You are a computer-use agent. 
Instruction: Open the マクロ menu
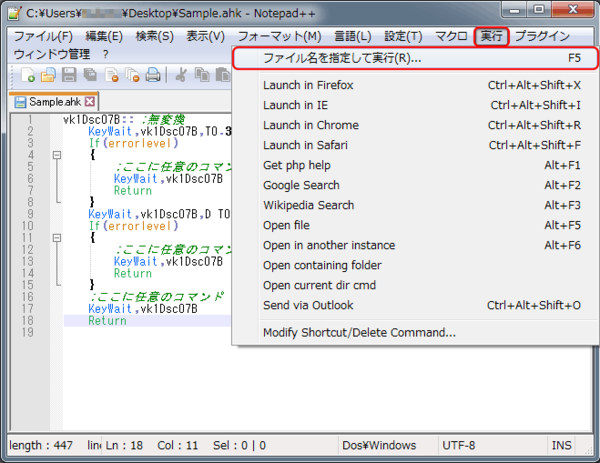tap(452, 36)
